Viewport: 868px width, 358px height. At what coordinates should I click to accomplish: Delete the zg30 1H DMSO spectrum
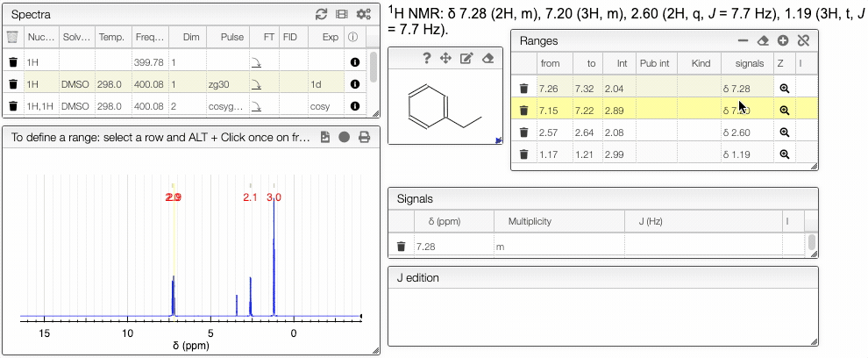pyautogui.click(x=13, y=84)
